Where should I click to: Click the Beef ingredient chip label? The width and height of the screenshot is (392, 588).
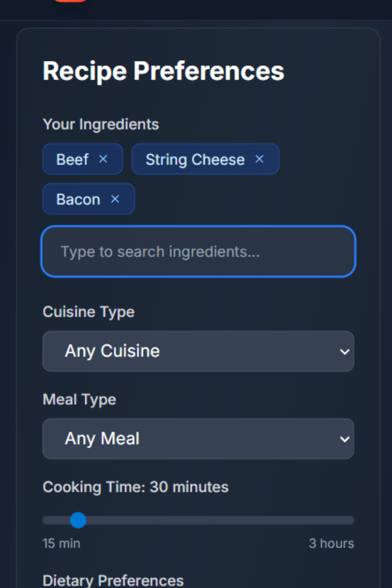coord(72,159)
